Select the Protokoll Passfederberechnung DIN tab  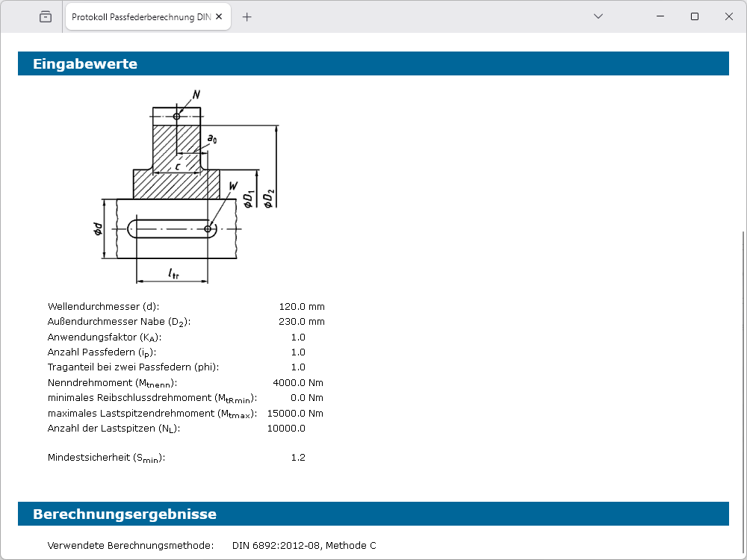click(140, 17)
